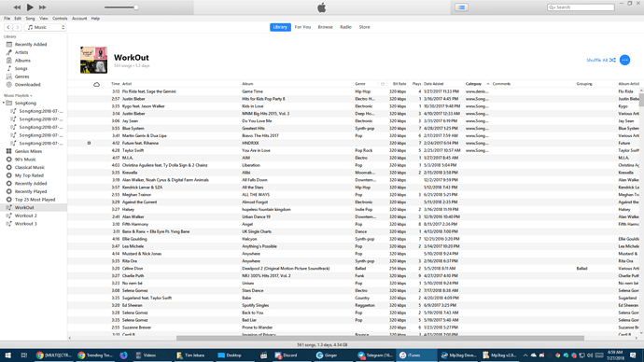
Task: Switch to the Browse tab
Action: tap(326, 27)
